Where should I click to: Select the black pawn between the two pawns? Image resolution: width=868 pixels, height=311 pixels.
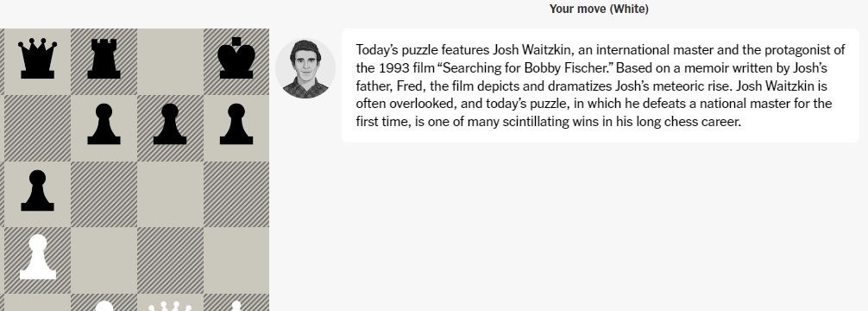(x=170, y=124)
